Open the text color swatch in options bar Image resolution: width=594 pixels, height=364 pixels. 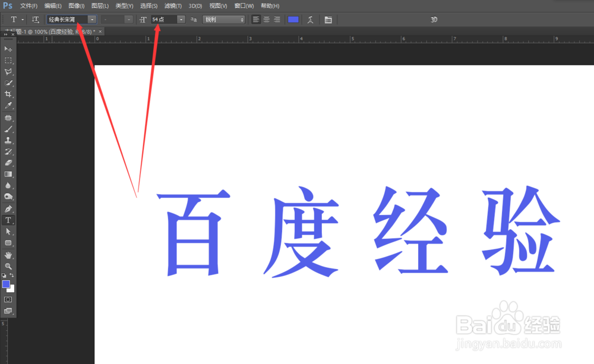click(x=293, y=20)
